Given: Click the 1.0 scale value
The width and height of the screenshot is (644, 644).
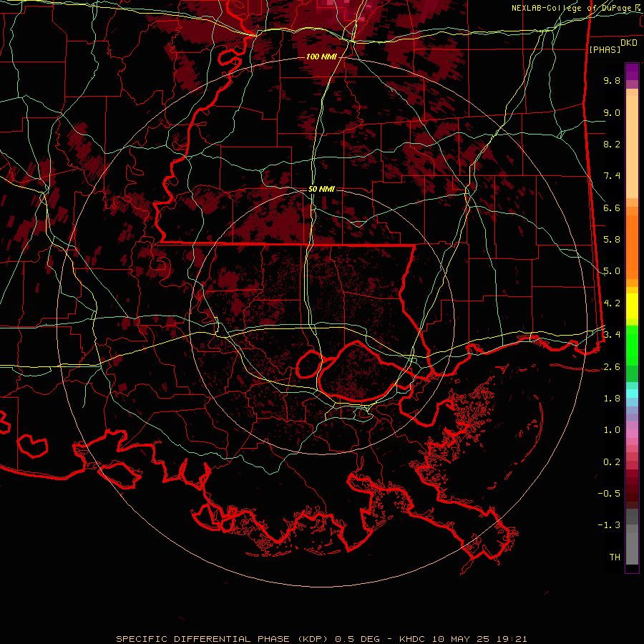Looking at the screenshot, I should (x=612, y=430).
